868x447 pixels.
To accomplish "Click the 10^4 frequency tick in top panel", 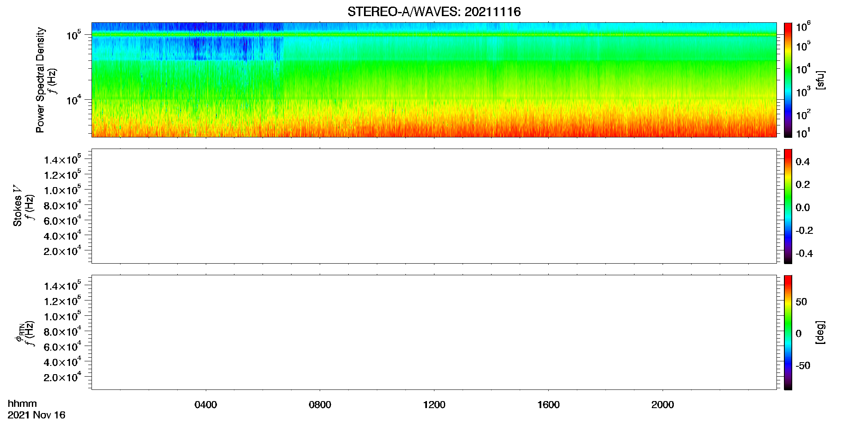I will (74, 100).
